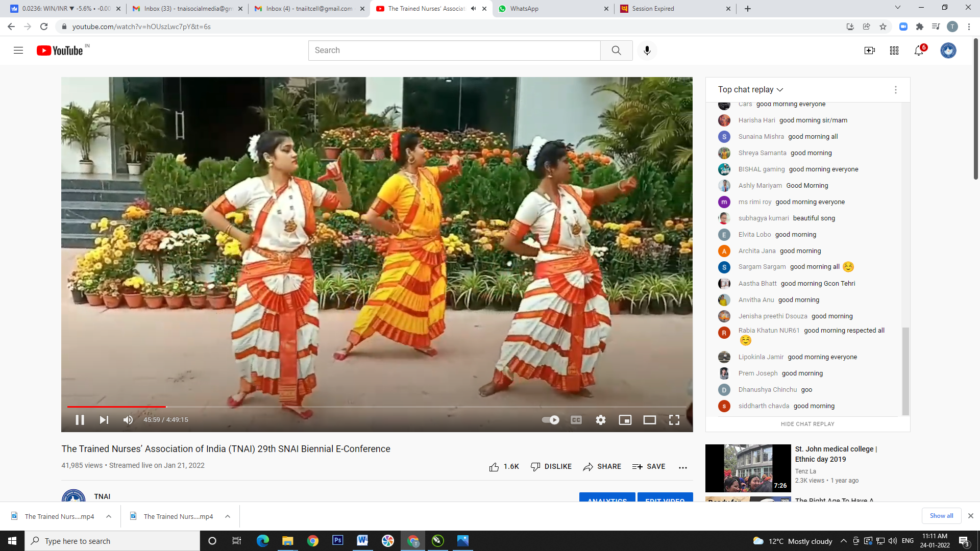Open the Create video icon
This screenshot has width=980, height=551.
click(870, 51)
